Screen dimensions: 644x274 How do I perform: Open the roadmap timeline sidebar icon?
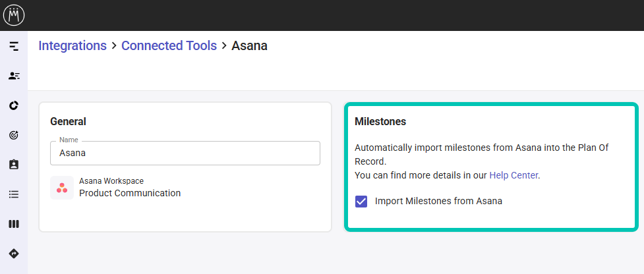[x=14, y=46]
